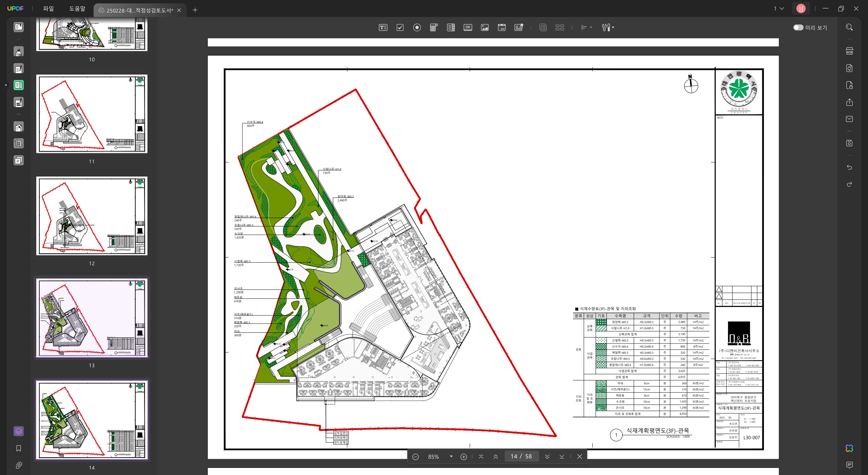Select page 14 thumbnail

(x=92, y=420)
